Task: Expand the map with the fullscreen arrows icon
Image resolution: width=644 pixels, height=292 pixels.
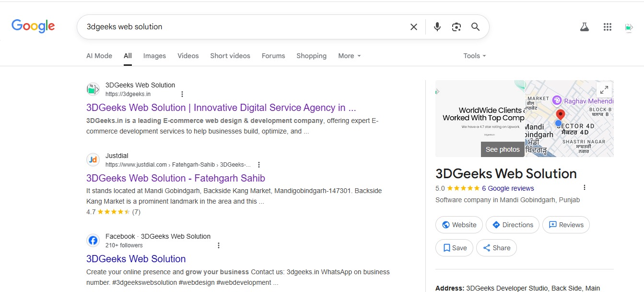Action: [604, 89]
